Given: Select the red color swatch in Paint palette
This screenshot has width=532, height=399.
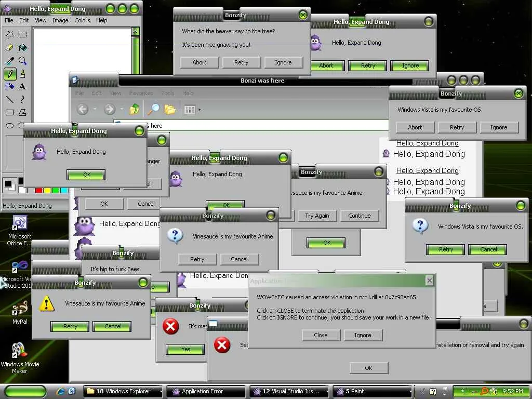Looking at the screenshot, I should (38, 190).
